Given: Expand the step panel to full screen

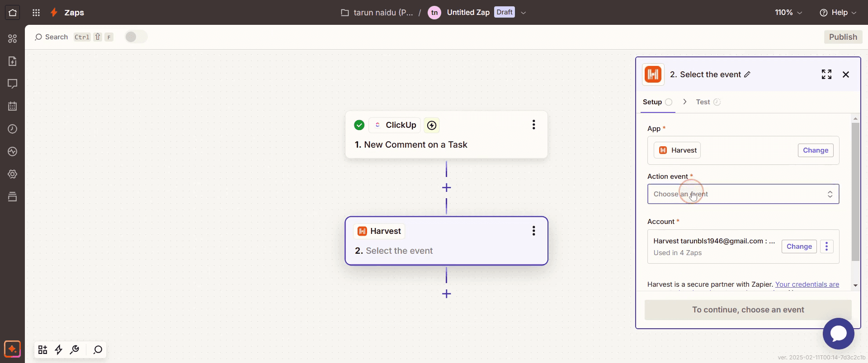Looking at the screenshot, I should coord(826,74).
